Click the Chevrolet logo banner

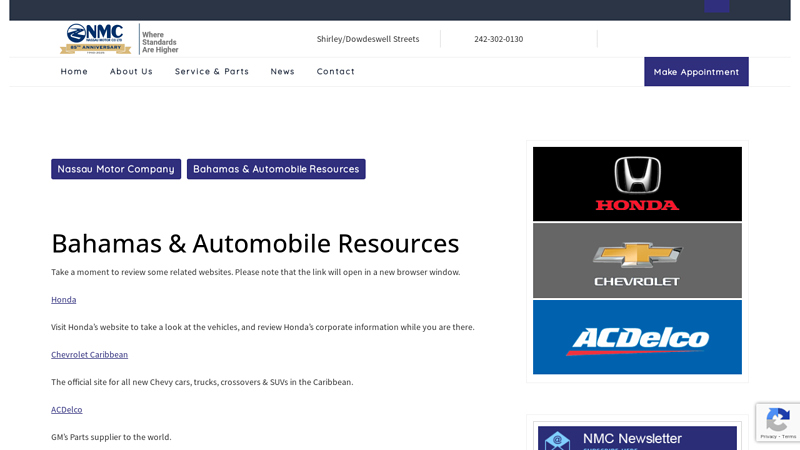tap(637, 261)
